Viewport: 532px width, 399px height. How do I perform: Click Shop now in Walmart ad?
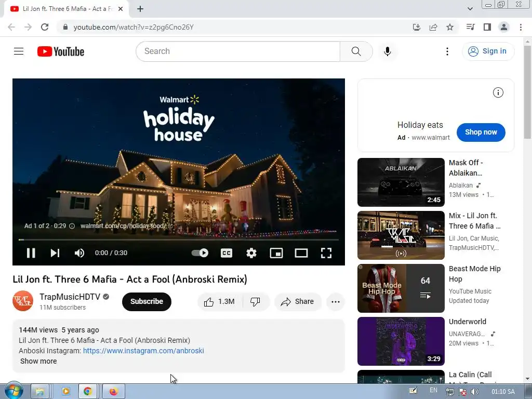[x=481, y=132]
